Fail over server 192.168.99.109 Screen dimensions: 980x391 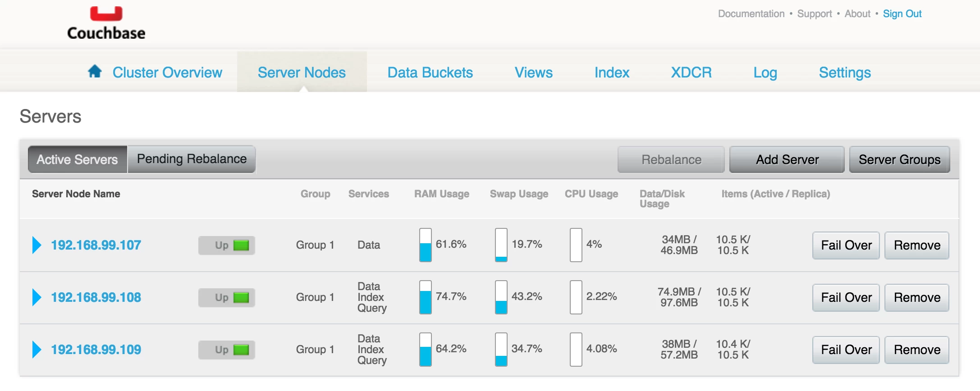[846, 350]
